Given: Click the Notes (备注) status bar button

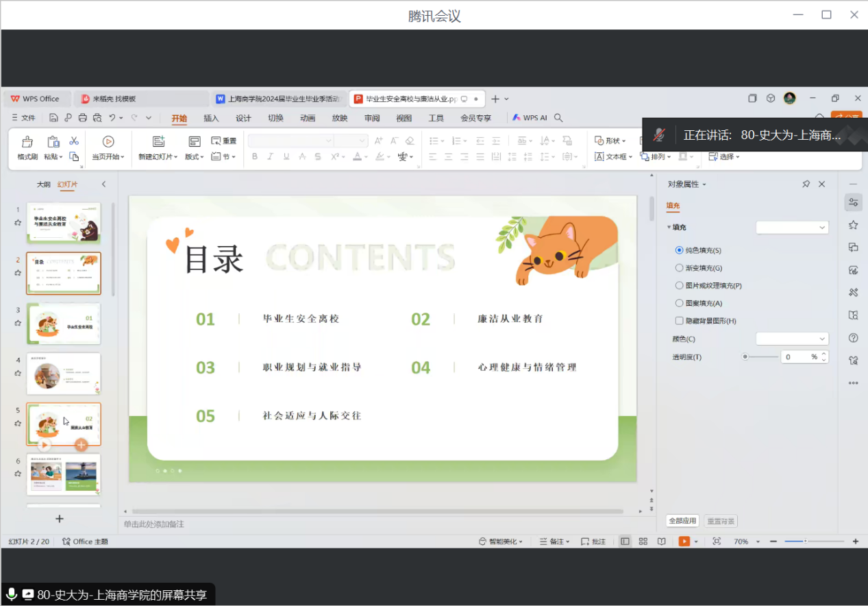Looking at the screenshot, I should [x=554, y=542].
